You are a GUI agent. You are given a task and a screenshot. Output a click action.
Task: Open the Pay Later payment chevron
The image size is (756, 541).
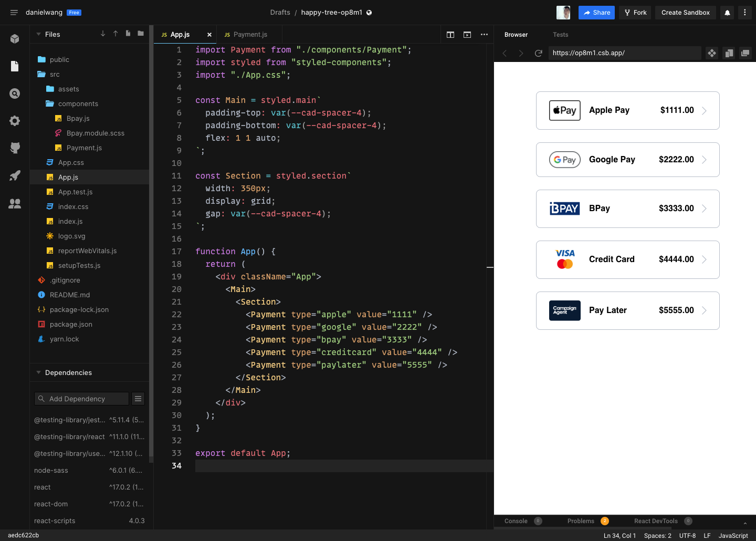pyautogui.click(x=705, y=310)
